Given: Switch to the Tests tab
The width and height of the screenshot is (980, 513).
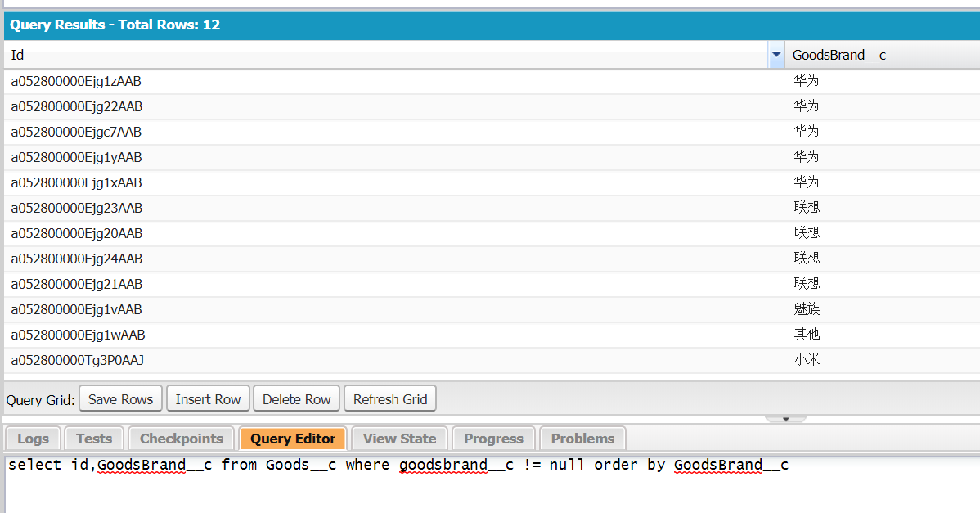Looking at the screenshot, I should (94, 439).
